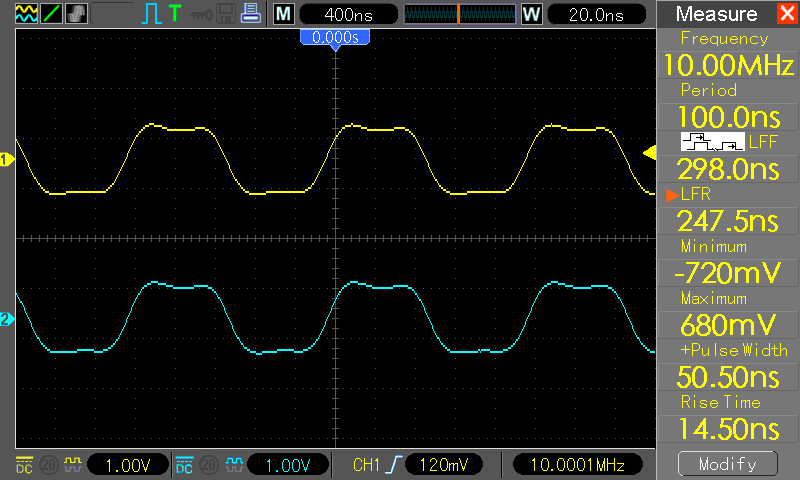Click the dual sine waveform icon

point(26,13)
